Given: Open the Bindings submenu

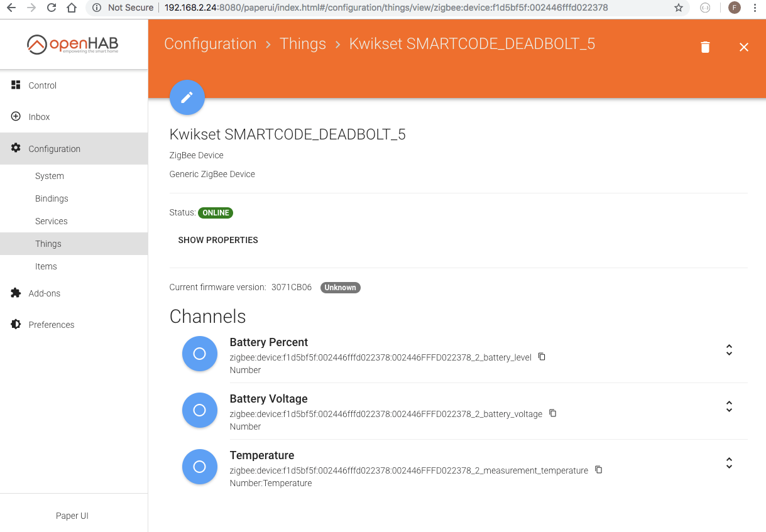Looking at the screenshot, I should coord(74,198).
